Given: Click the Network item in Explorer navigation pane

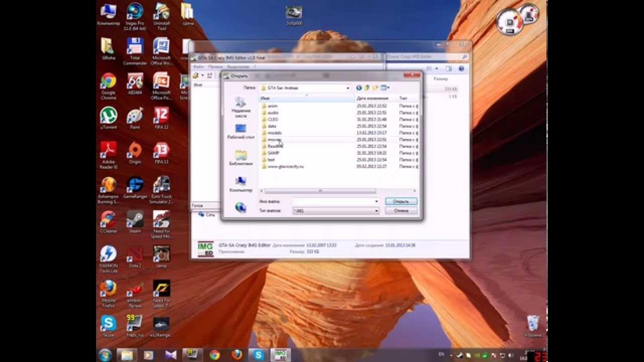Looking at the screenshot, I should [207, 215].
